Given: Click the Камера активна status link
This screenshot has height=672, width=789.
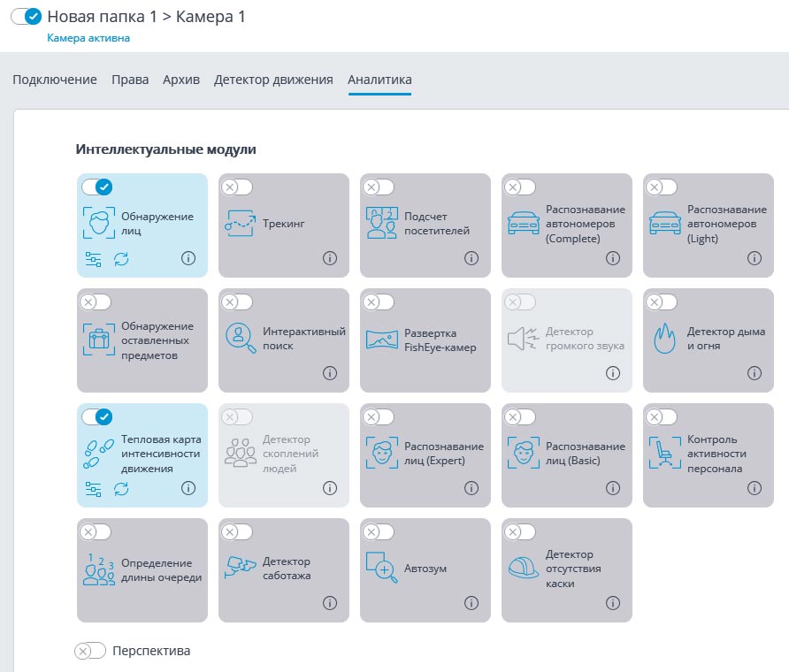Looking at the screenshot, I should tap(88, 39).
